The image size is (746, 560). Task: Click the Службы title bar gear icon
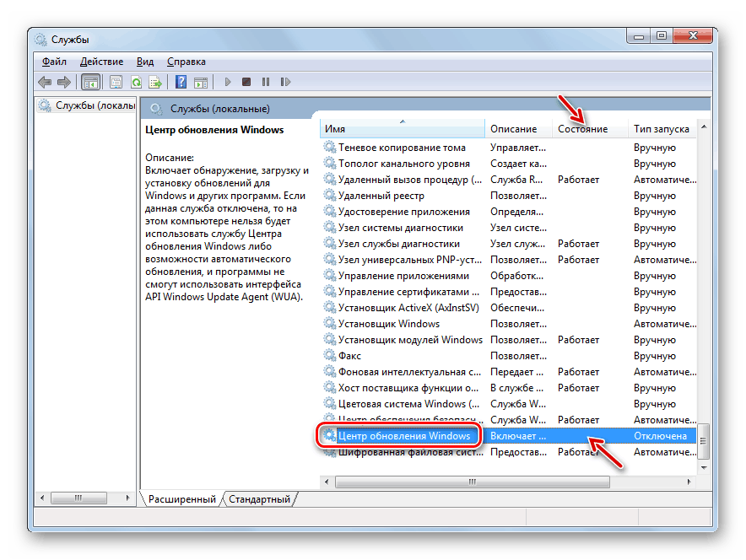(41, 40)
